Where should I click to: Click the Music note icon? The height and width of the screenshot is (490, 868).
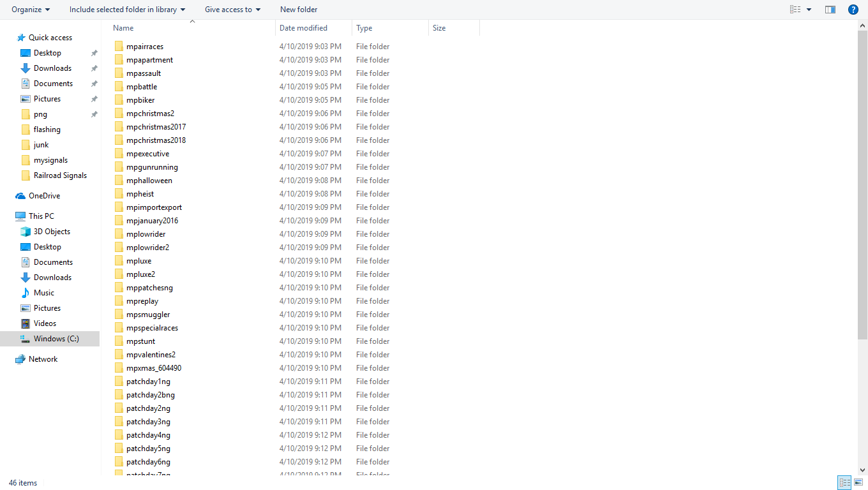pos(26,293)
